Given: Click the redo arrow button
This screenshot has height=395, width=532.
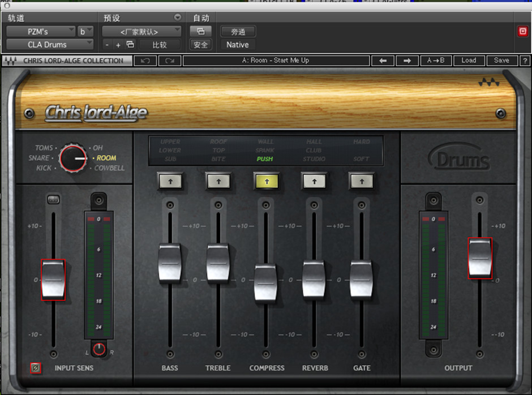Looking at the screenshot, I should pyautogui.click(x=170, y=61).
